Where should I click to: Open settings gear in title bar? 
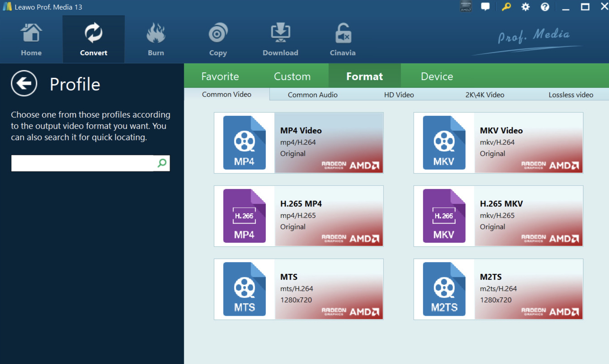pyautogui.click(x=525, y=7)
